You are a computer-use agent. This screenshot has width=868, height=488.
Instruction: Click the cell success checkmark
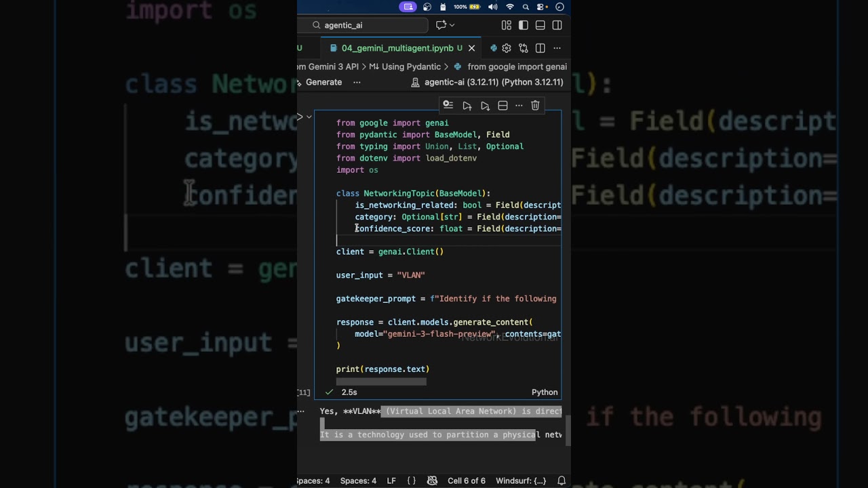[x=329, y=392]
